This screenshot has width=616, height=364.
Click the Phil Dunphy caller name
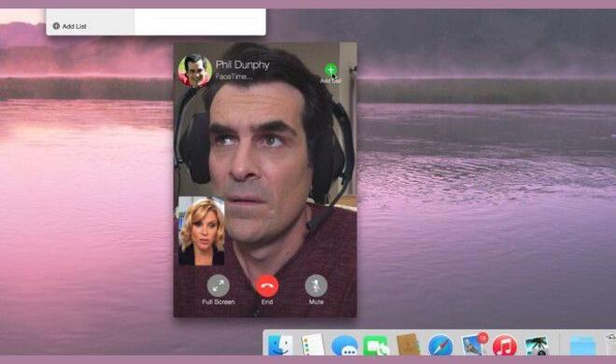pyautogui.click(x=243, y=64)
